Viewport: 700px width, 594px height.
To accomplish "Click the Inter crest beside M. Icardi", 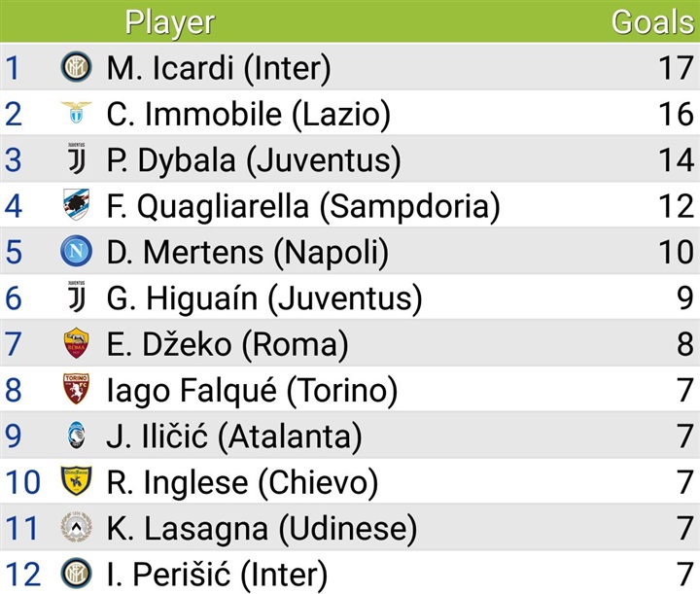I will point(76,68).
